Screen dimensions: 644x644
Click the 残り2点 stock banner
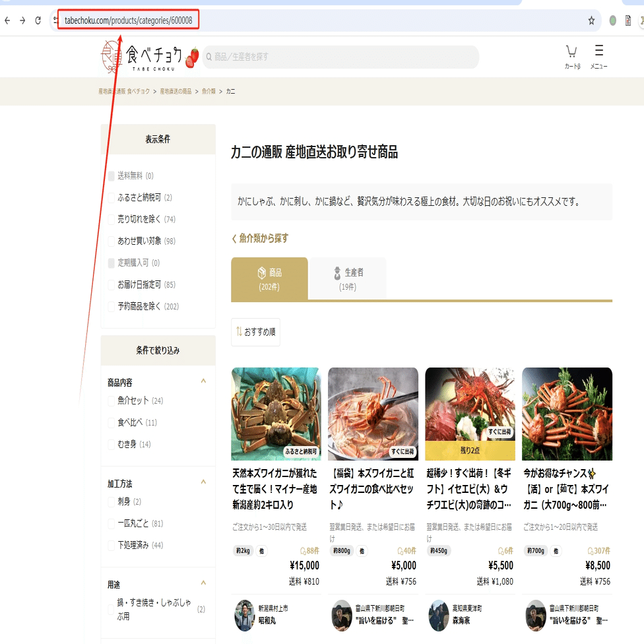tap(470, 451)
